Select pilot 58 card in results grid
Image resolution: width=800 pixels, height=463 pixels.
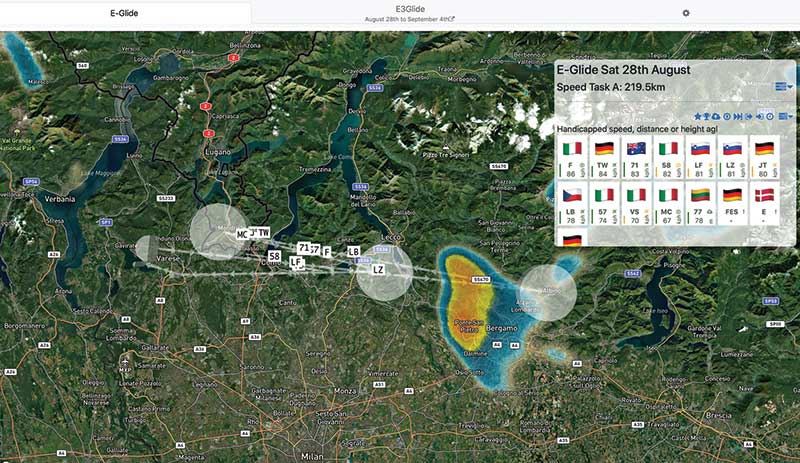pos(667,158)
